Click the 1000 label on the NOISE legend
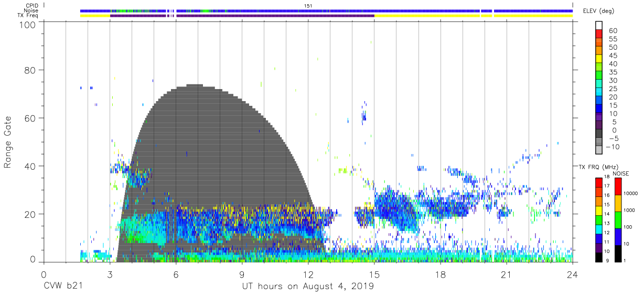Image resolution: width=644 pixels, height=297 pixels. [629, 210]
